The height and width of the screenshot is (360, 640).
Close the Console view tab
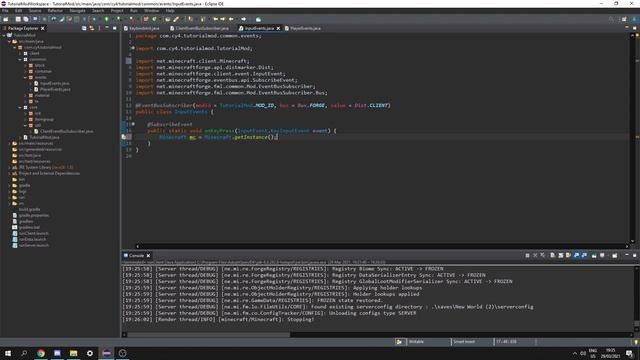click(148, 256)
